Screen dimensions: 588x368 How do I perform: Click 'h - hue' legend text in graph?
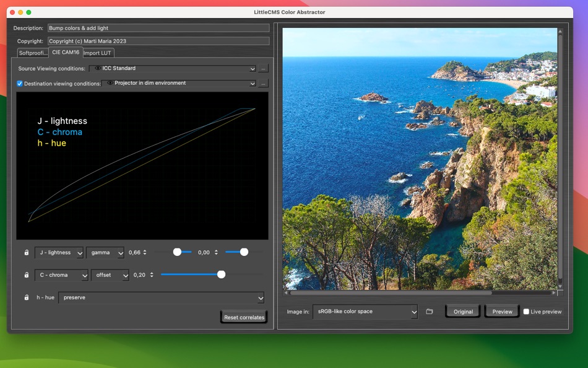52,143
